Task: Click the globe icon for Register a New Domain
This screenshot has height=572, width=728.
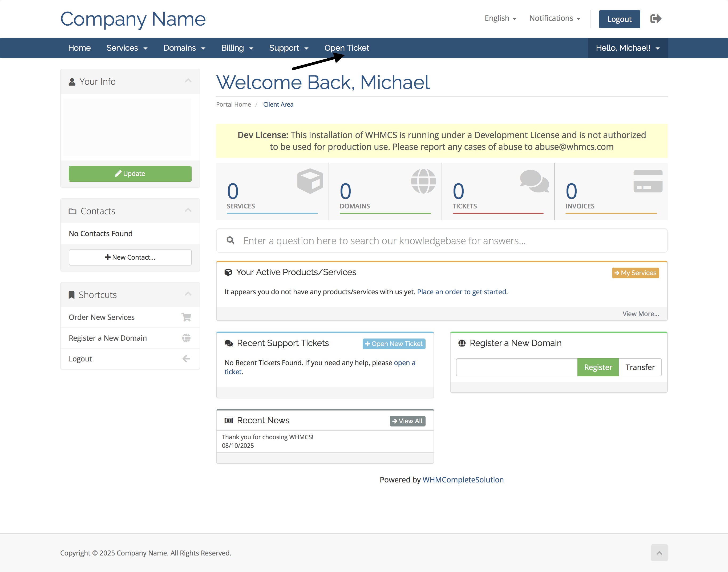Action: pos(186,337)
